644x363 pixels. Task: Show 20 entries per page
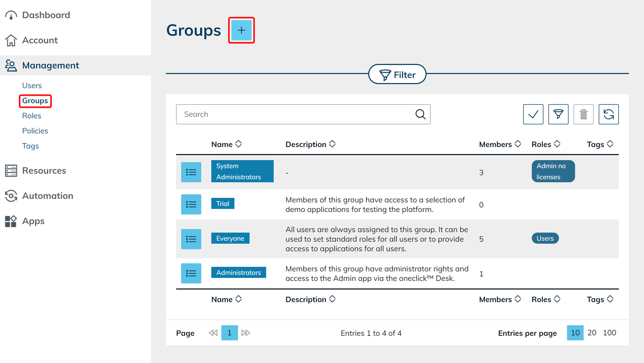pos(592,333)
